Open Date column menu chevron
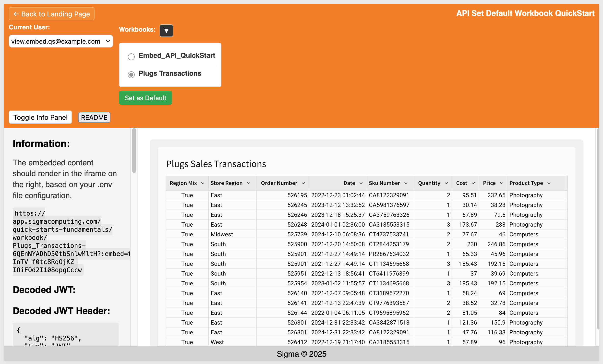 361,183
